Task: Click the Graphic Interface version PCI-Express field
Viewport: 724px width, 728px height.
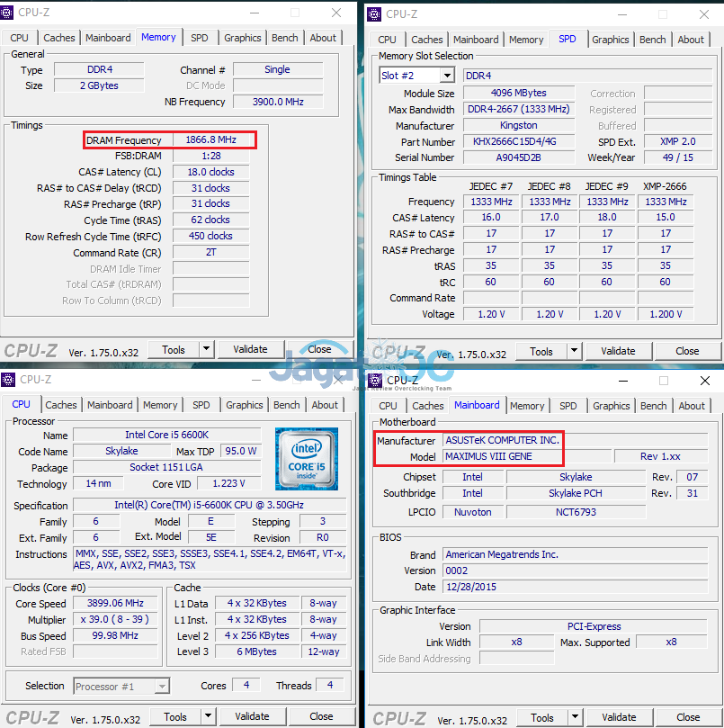Action: [x=594, y=626]
